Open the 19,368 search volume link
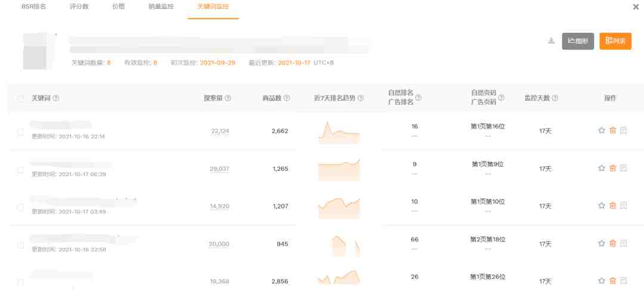Screen dimensions: 644x290 point(219,282)
